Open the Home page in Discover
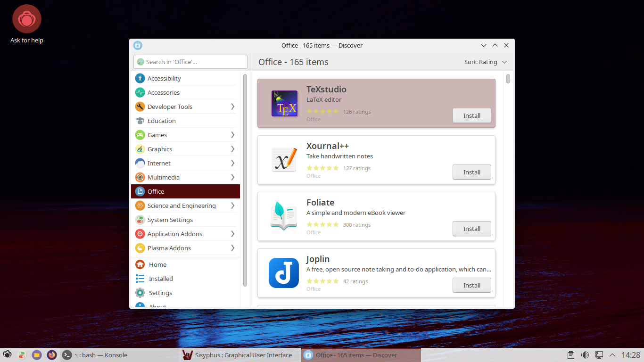Screen dimensions: 644x362 pos(185,264)
